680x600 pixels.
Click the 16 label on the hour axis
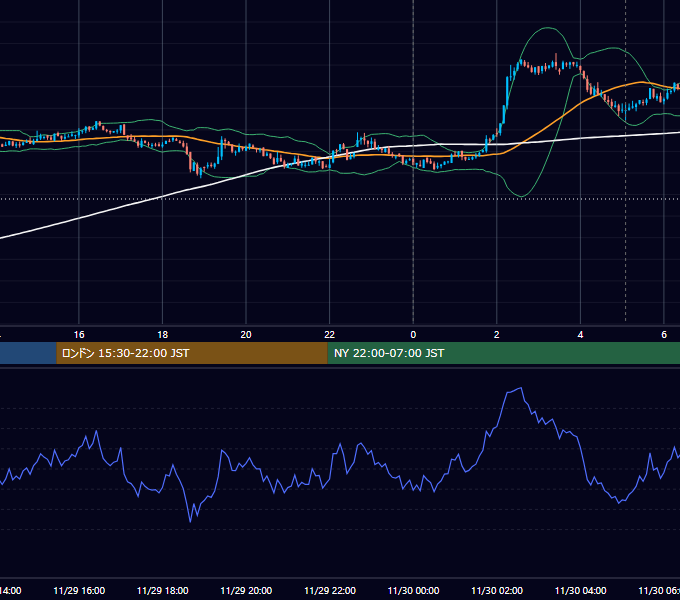79,335
